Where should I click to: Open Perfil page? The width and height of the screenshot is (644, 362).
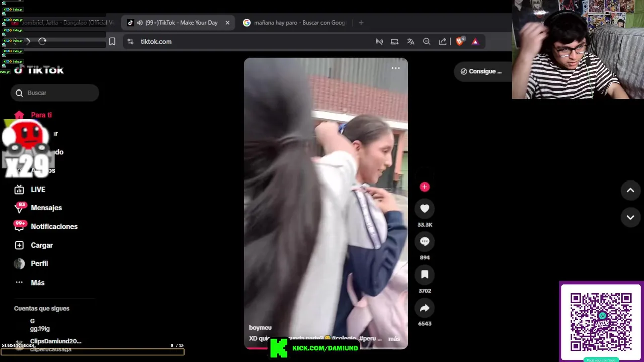tap(39, 264)
